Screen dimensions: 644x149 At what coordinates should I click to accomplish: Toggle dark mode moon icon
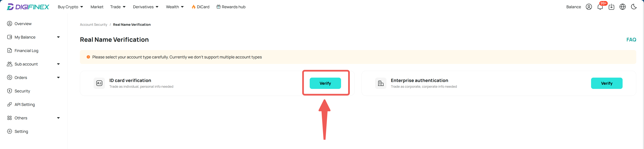tap(634, 7)
